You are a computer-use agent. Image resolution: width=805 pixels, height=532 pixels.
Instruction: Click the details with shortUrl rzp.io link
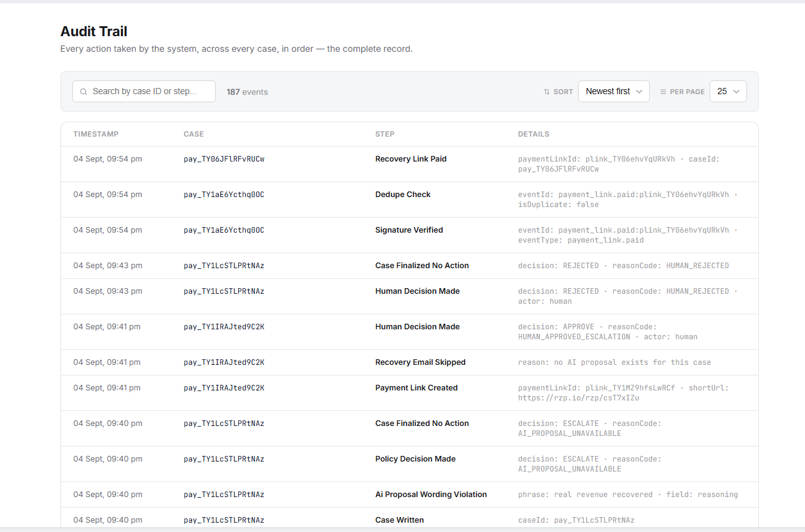coord(624,393)
